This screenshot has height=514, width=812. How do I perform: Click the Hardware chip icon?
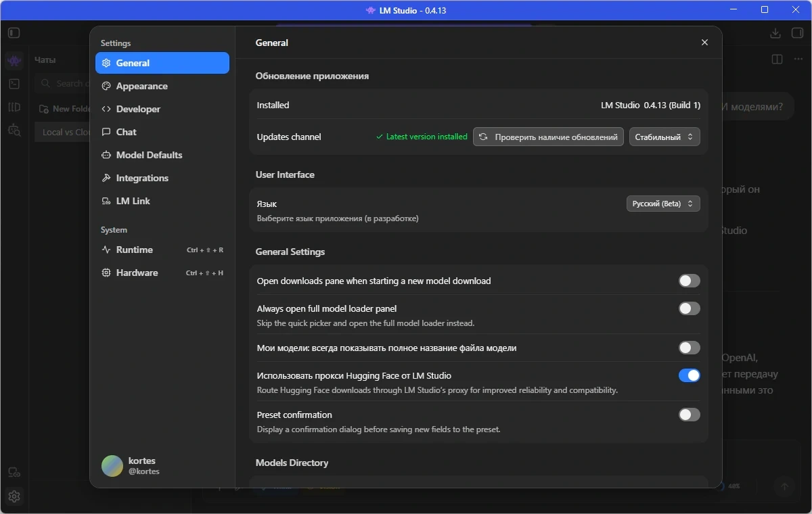click(x=106, y=273)
